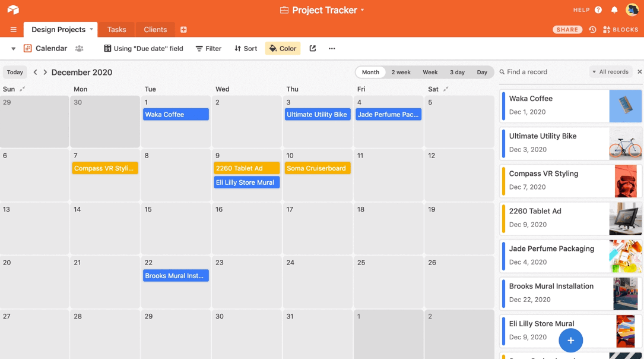The image size is (644, 359).
Task: Go to next month arrow
Action: pos(45,73)
